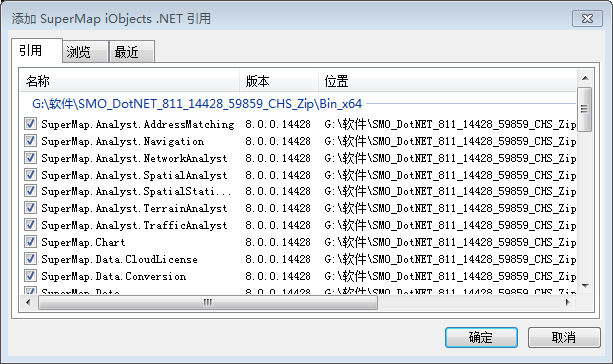Disable SuperMap.Analyst.TerrainAnalyst checkbox
Viewport: 613px width, 364px height.
click(31, 208)
